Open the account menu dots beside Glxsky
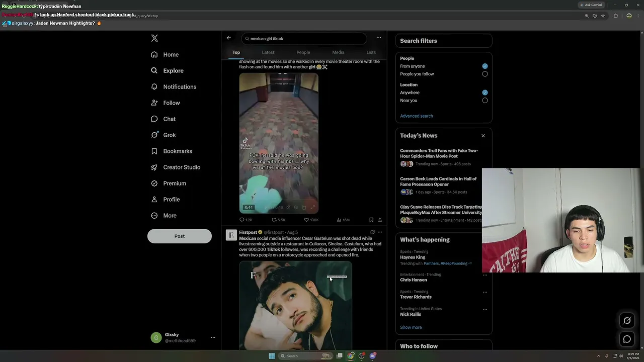The width and height of the screenshot is (644, 362). [213, 337]
